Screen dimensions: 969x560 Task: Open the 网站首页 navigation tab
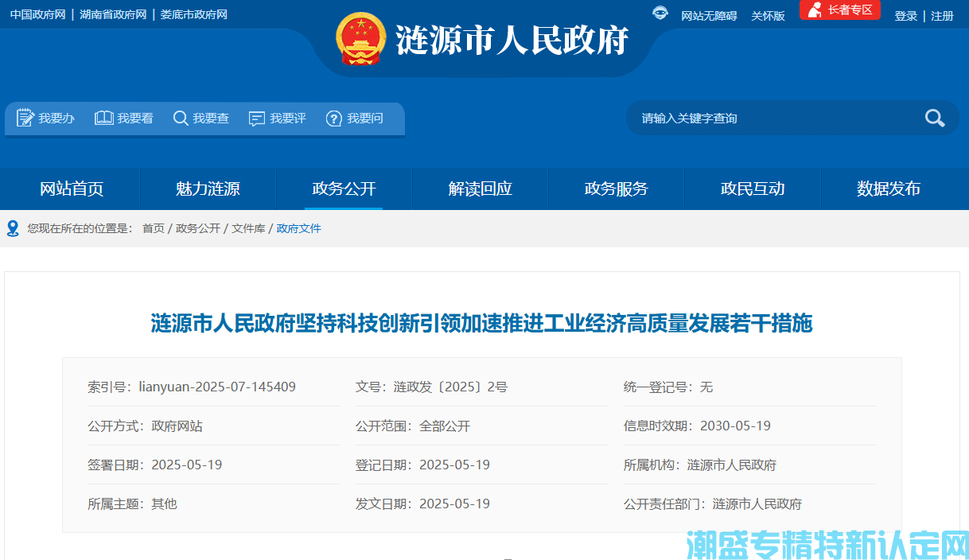click(72, 189)
